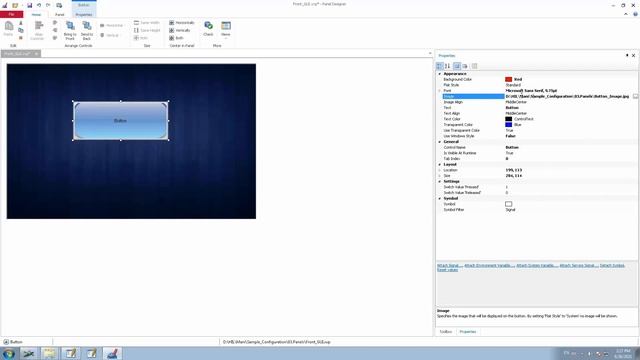Switch to the Home ribbon tab
The width and height of the screenshot is (640, 360).
(36, 14)
